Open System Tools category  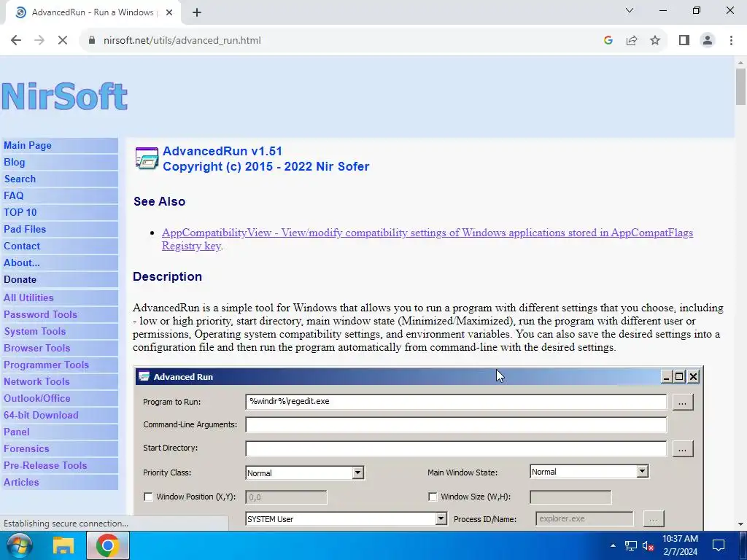pyautogui.click(x=35, y=332)
